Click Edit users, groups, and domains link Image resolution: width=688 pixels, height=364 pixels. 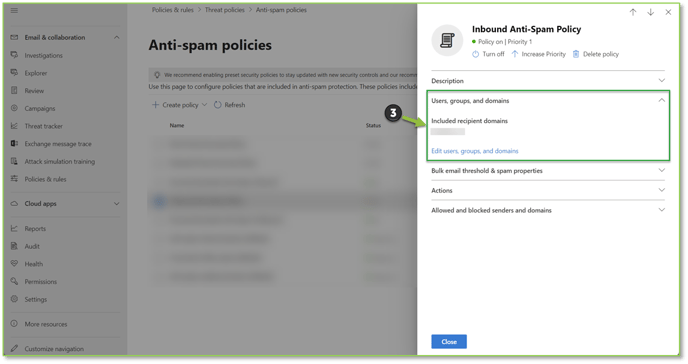pyautogui.click(x=475, y=151)
